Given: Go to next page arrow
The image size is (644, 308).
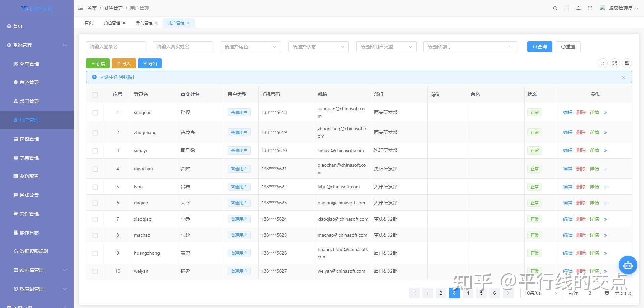Looking at the screenshot, I should tap(508, 293).
